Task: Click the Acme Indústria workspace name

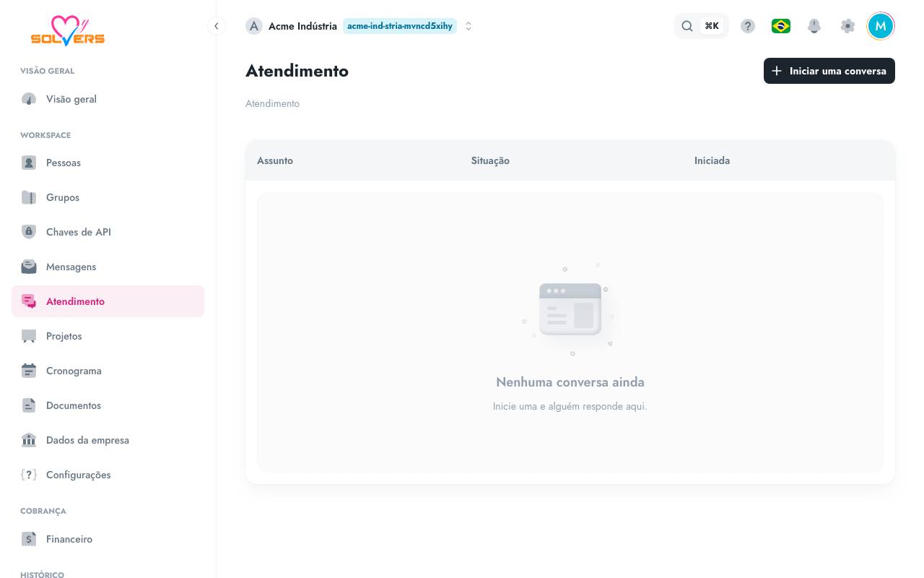Action: (x=302, y=26)
